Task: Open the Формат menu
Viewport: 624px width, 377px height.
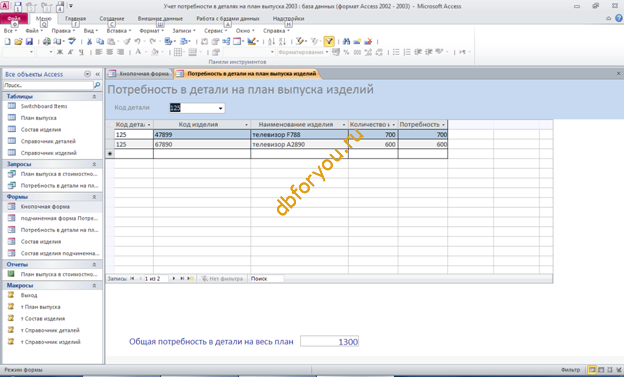Action: (152, 31)
